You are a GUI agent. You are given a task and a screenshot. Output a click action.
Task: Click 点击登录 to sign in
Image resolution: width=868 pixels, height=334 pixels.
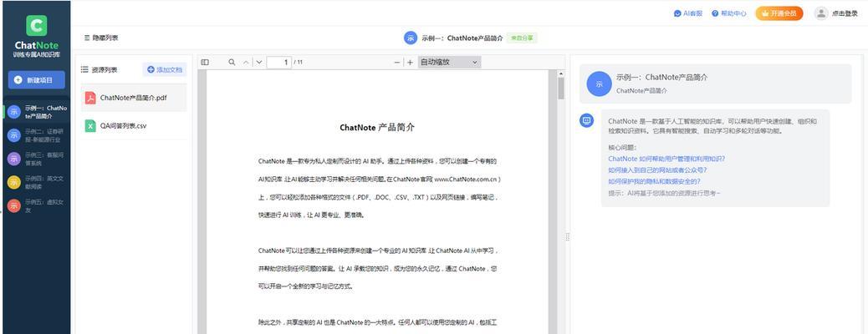point(845,14)
